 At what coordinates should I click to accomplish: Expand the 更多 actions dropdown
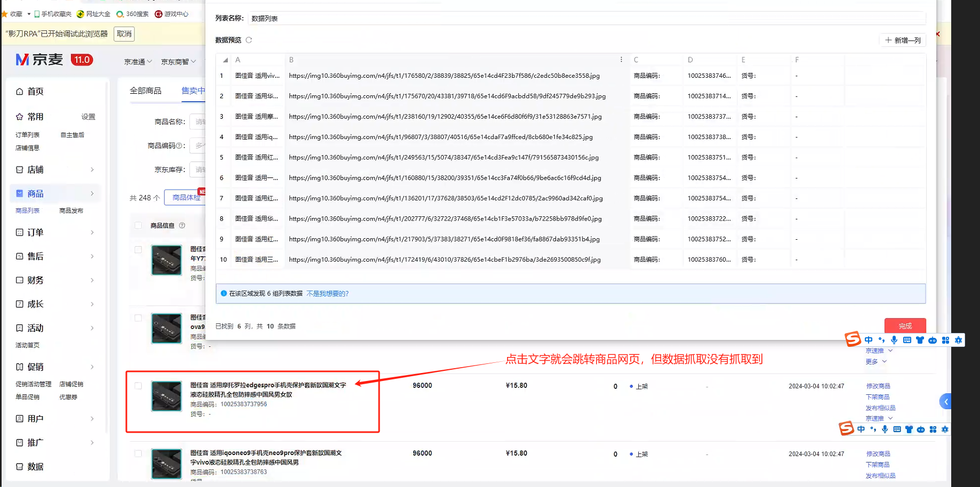[x=876, y=361]
